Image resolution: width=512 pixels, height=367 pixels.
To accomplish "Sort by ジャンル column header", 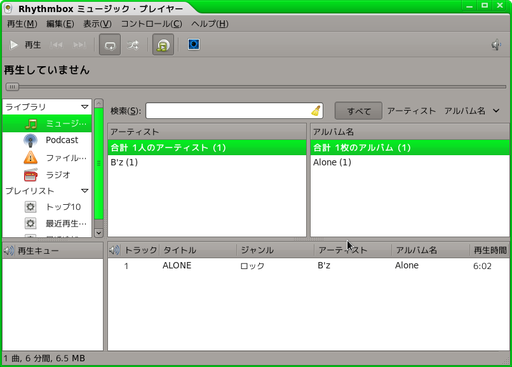I will pos(276,250).
